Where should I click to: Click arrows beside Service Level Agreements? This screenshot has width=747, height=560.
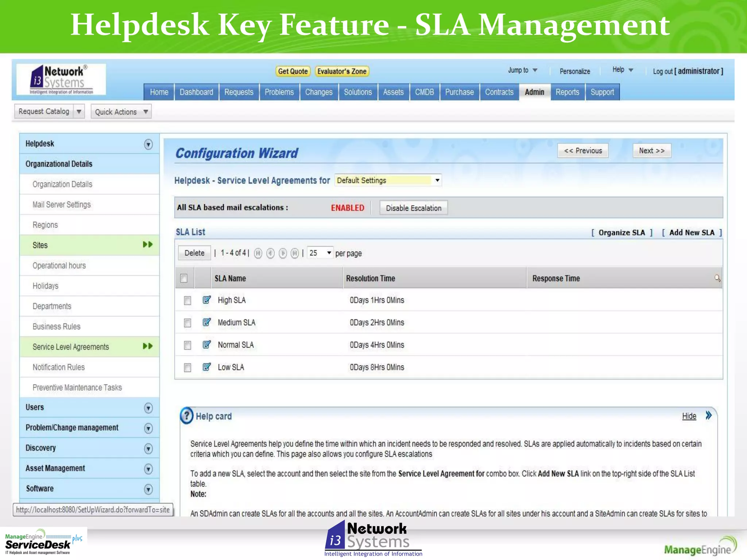[x=148, y=346]
